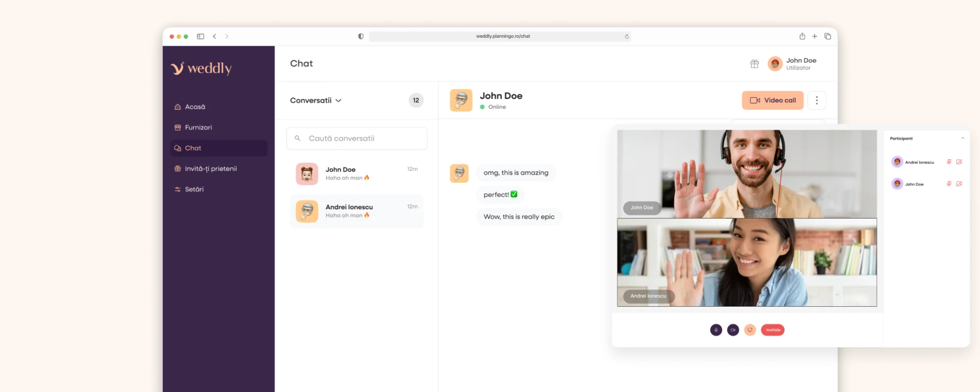
Task: Open the John Doe user profile menu
Action: click(x=792, y=64)
